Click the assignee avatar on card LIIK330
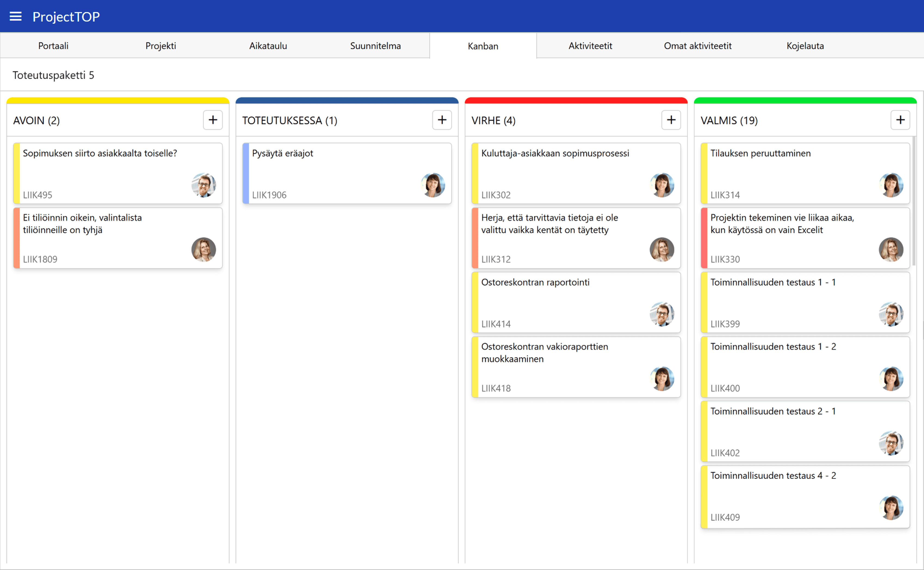This screenshot has height=570, width=924. 891,250
